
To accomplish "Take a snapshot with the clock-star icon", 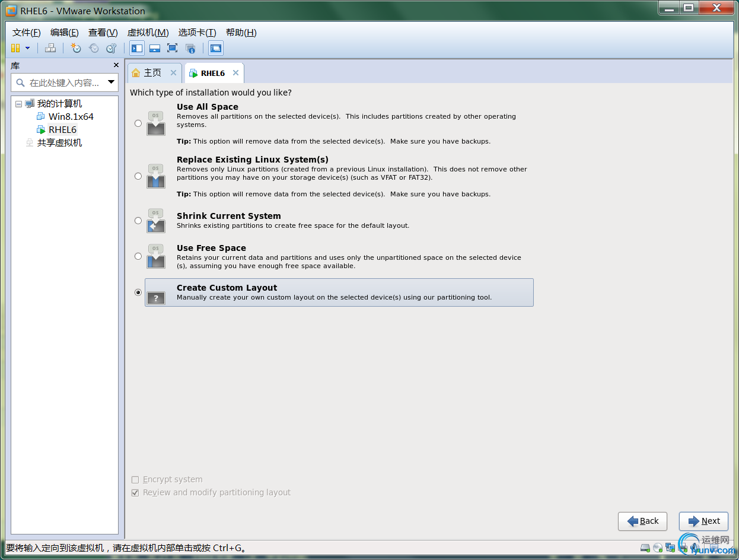I will pos(76,48).
